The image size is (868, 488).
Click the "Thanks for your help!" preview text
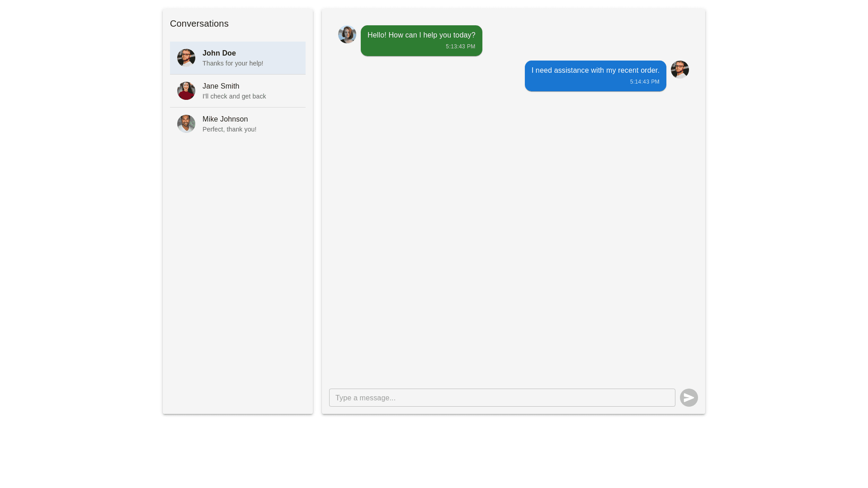[233, 63]
